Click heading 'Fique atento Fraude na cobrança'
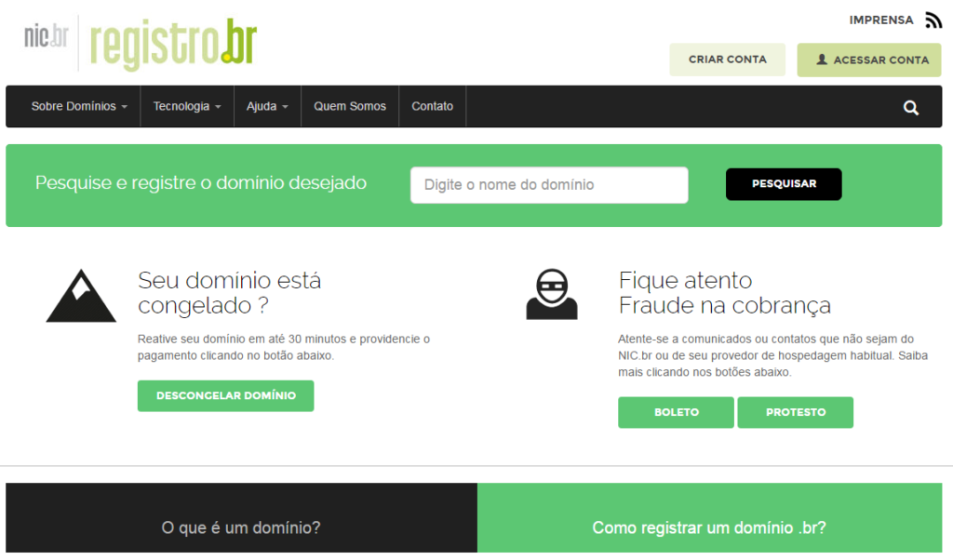The height and width of the screenshot is (560, 953). 724,293
